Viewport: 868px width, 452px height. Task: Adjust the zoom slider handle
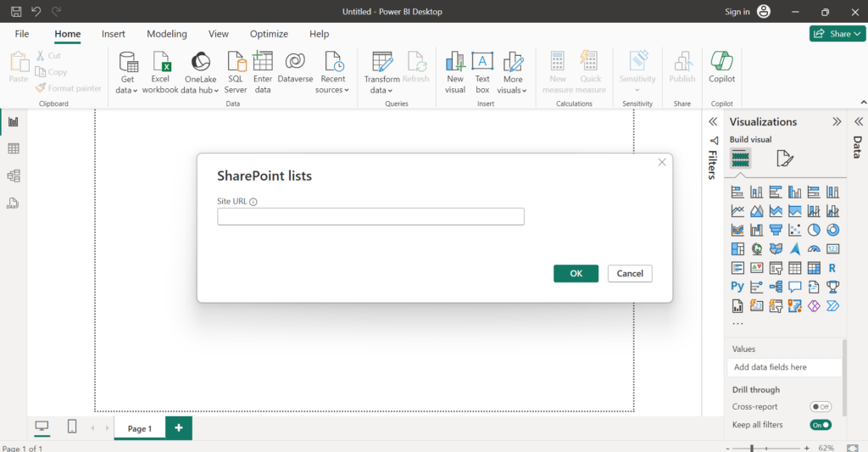pos(752,448)
